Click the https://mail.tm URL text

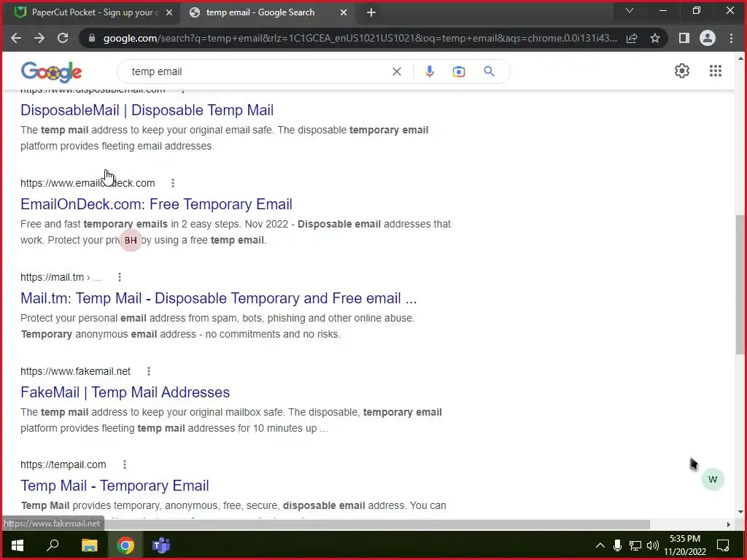pyautogui.click(x=52, y=277)
